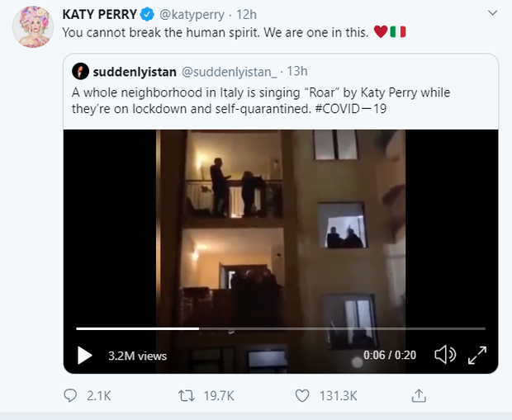Play the embedded video
This screenshot has height=420, width=512.
coord(84,356)
